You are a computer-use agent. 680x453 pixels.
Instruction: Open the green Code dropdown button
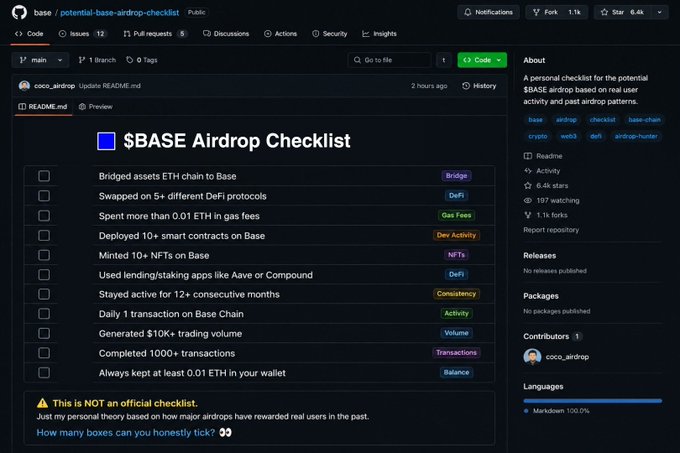pyautogui.click(x=482, y=60)
